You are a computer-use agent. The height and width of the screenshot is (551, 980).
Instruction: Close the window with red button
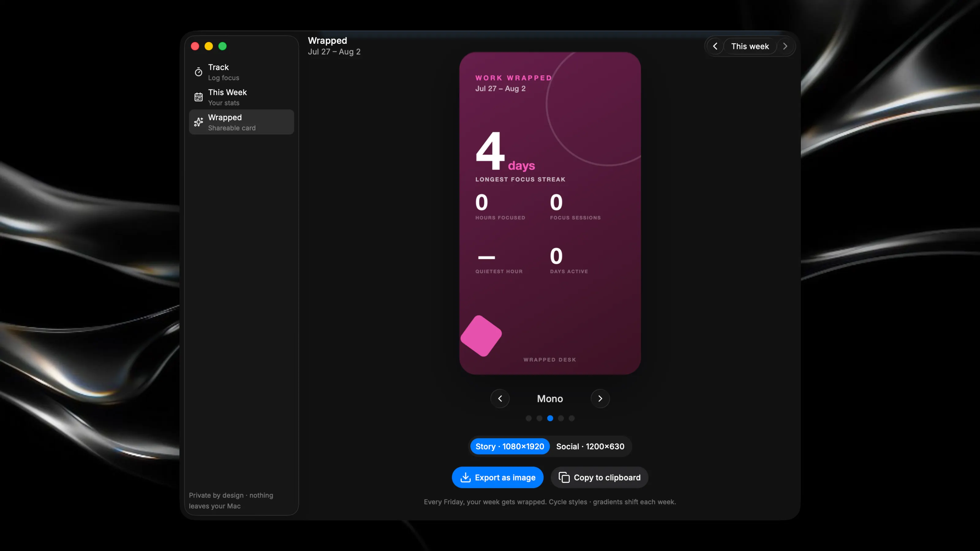pyautogui.click(x=195, y=47)
